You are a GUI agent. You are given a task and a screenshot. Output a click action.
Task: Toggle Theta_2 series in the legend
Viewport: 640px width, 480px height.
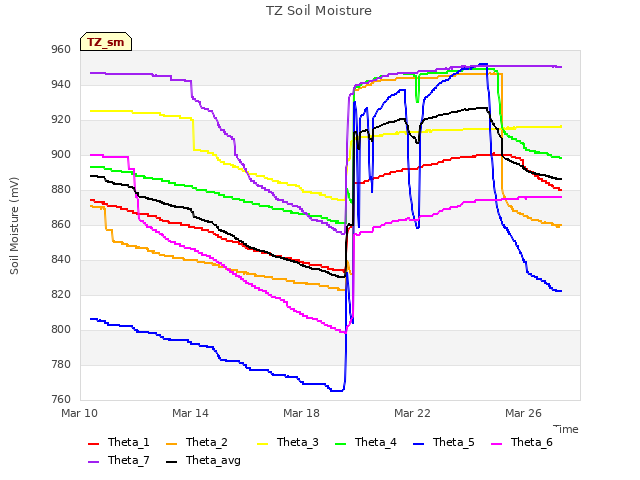(x=197, y=442)
